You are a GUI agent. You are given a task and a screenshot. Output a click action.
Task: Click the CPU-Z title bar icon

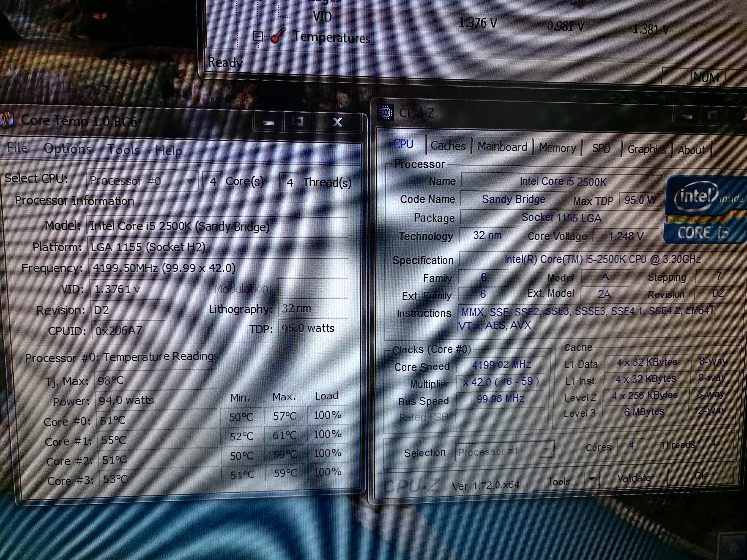[386, 113]
